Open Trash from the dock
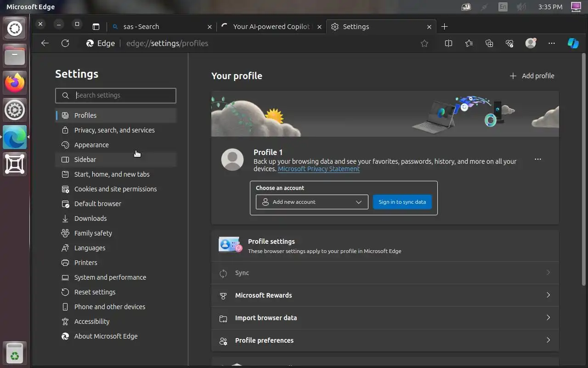 (15, 353)
